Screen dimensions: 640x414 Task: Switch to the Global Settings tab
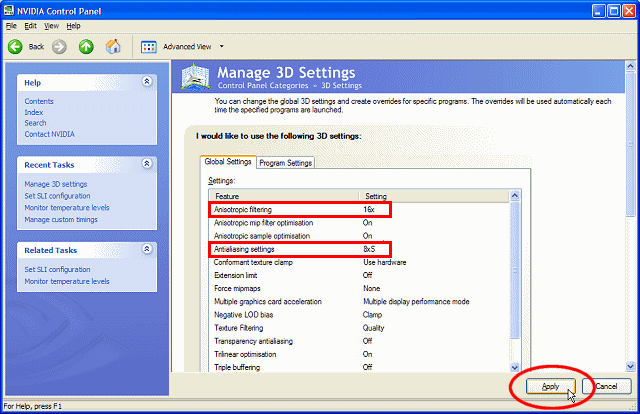[228, 162]
